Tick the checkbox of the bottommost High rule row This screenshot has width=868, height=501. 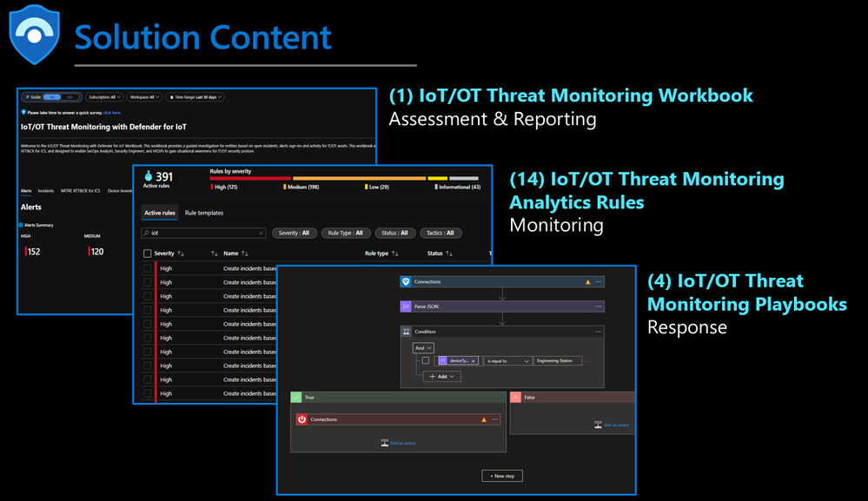point(147,393)
